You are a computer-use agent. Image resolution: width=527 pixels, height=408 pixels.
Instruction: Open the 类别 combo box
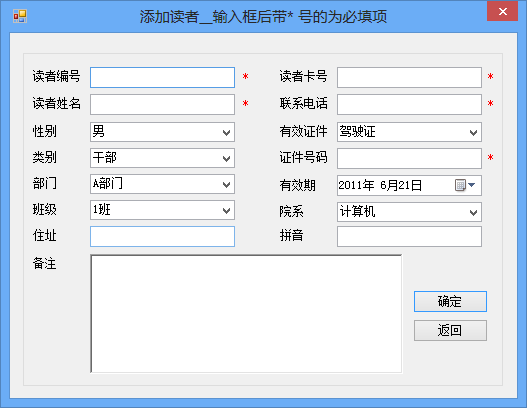pyautogui.click(x=226, y=158)
